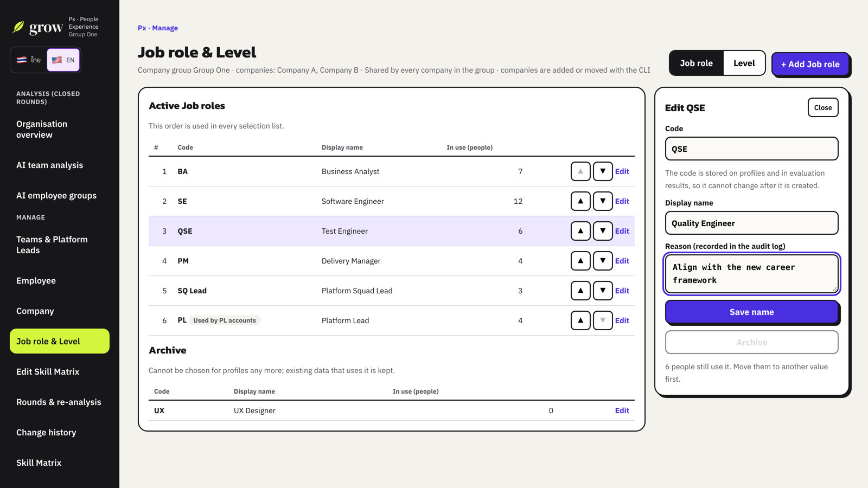Move QSE Test Engineer row down
This screenshot has height=488, width=868.
tap(603, 231)
